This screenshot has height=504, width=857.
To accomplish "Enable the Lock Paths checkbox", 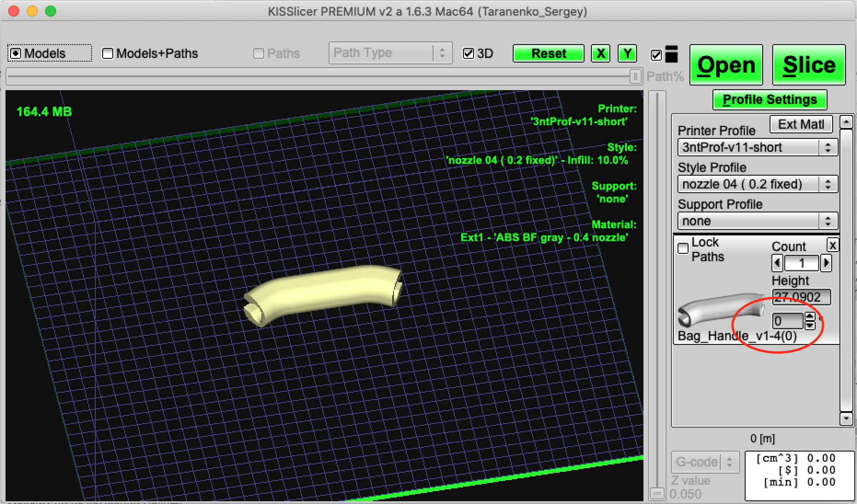I will coord(683,248).
